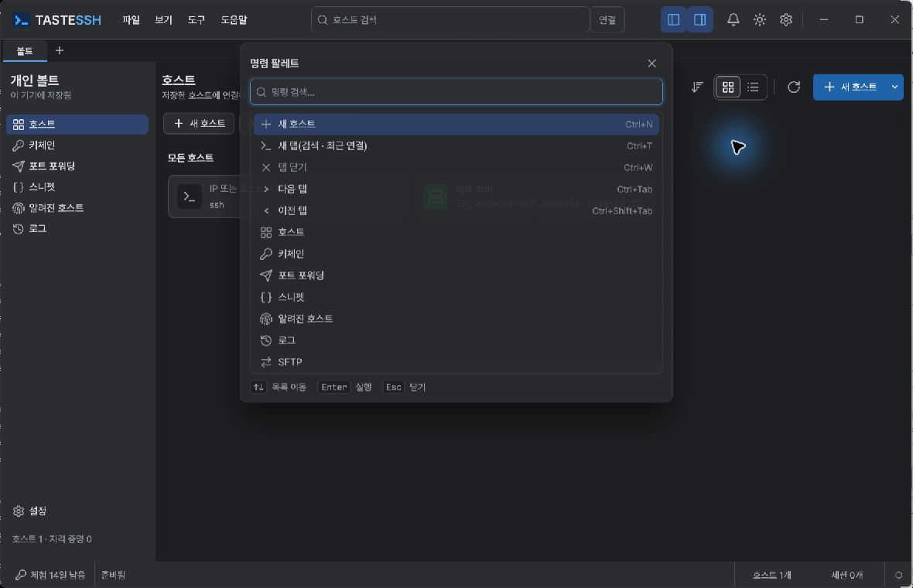Open the 파일 menu
913x588 pixels.
coord(131,20)
